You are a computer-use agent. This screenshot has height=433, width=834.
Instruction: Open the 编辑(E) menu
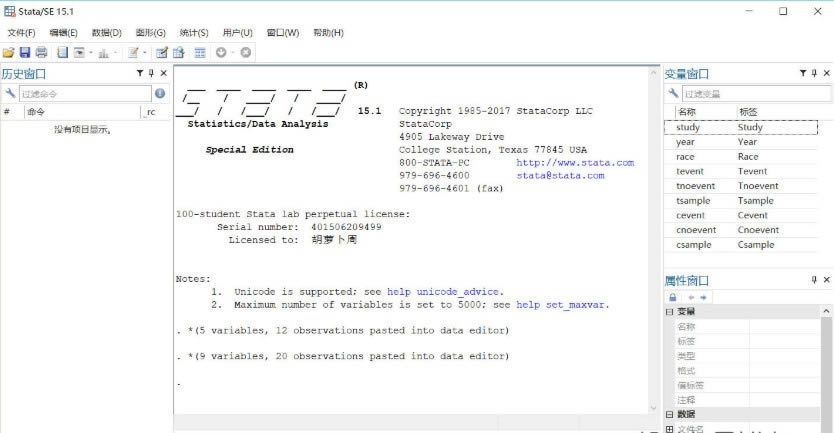[x=63, y=33]
